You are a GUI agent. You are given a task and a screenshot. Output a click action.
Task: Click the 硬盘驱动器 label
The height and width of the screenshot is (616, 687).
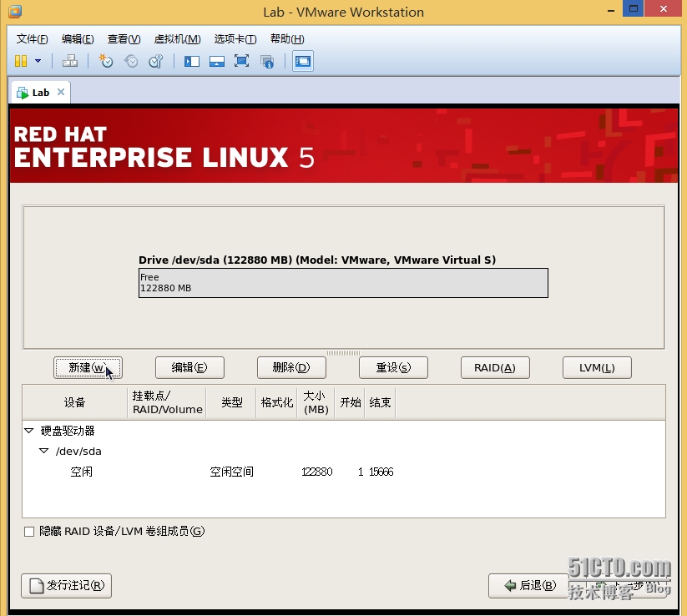(68, 431)
